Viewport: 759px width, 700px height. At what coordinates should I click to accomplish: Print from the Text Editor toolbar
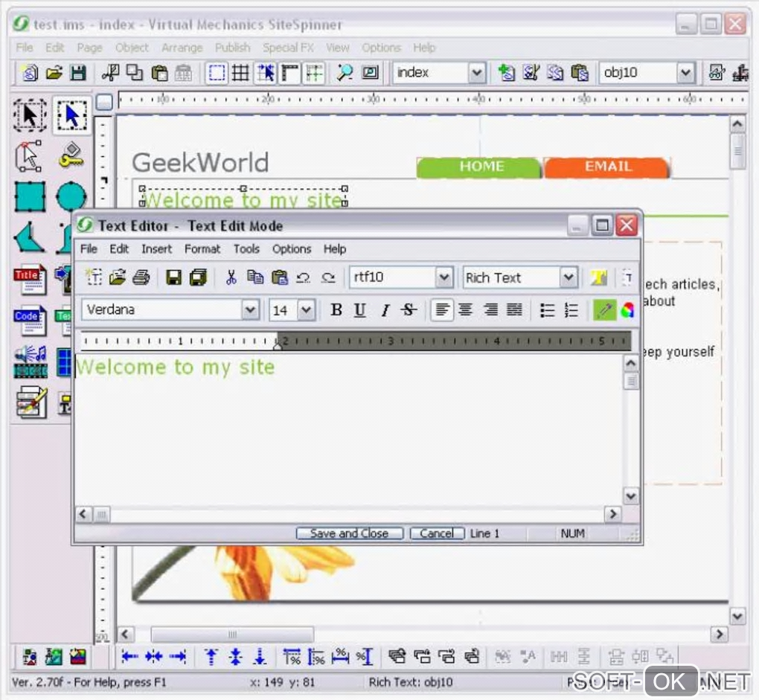(x=141, y=277)
